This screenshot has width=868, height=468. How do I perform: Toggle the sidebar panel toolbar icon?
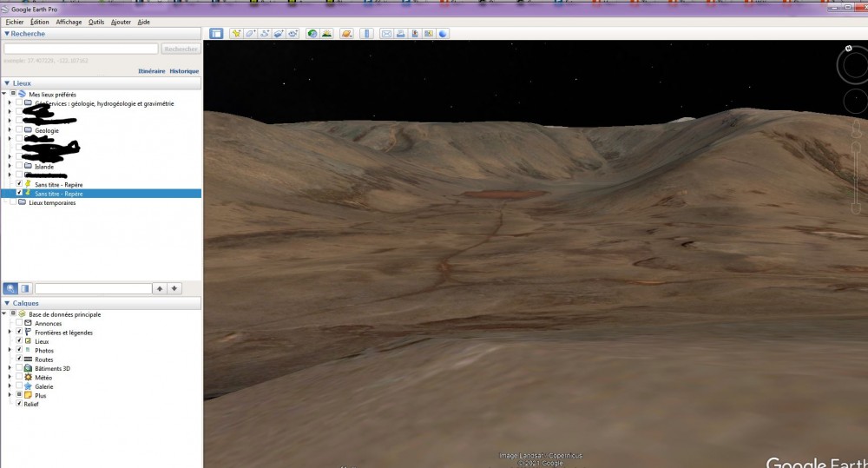click(x=215, y=34)
